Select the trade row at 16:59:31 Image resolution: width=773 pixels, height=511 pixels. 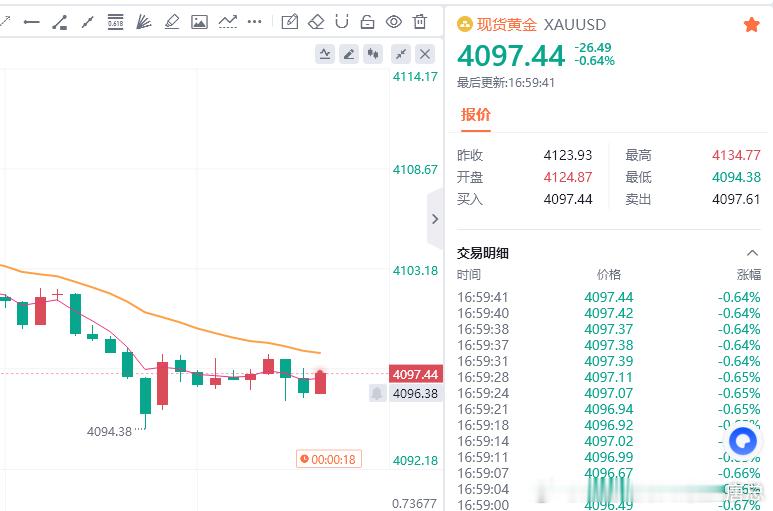click(x=608, y=361)
